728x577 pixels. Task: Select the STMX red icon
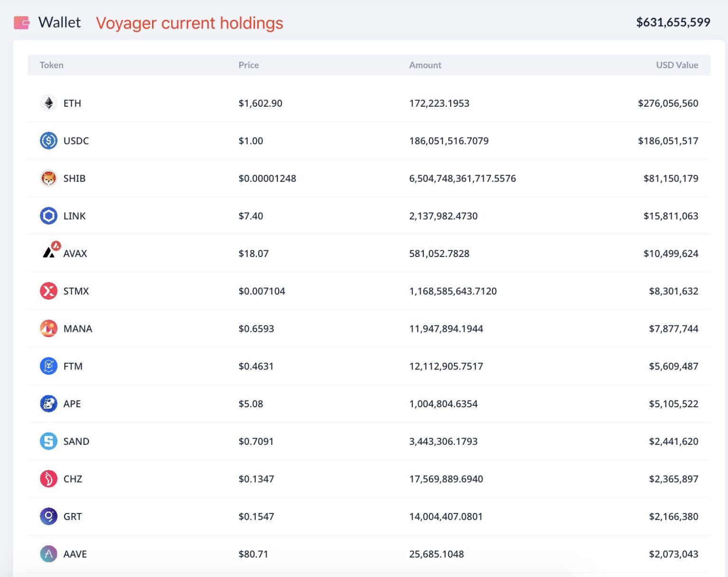pyautogui.click(x=48, y=291)
